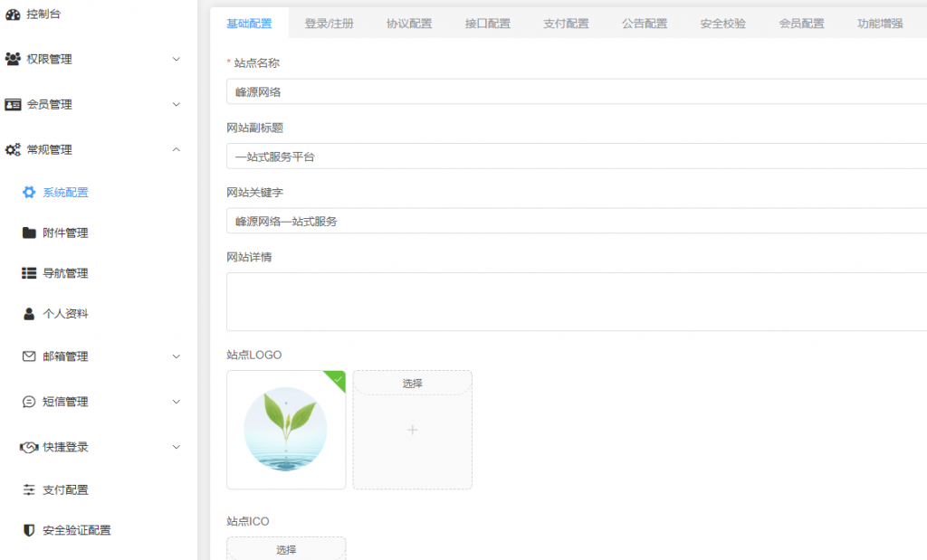This screenshot has width=927, height=560.
Task: Click the list icon for 导航管理
Action: click(29, 273)
